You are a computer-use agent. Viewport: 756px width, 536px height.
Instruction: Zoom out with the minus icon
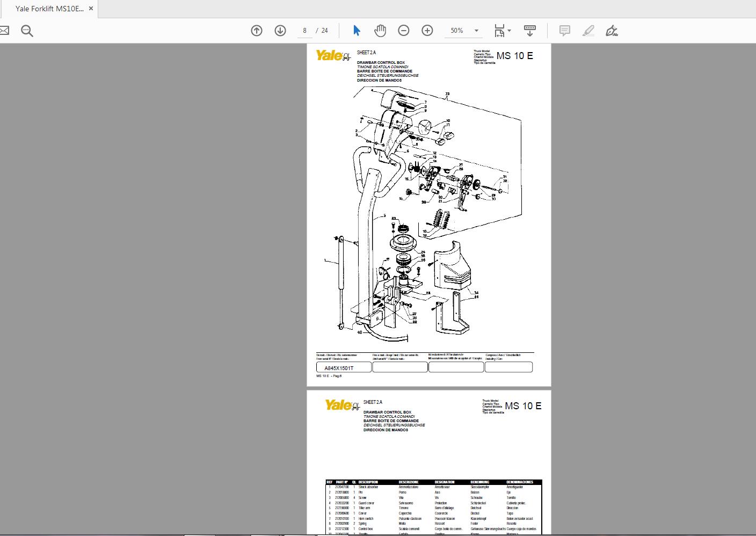pyautogui.click(x=404, y=31)
